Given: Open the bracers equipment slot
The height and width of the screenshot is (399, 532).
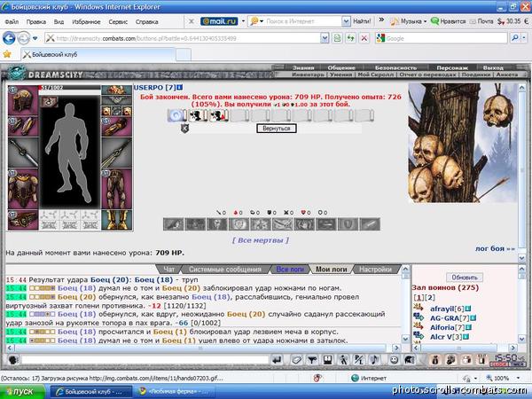Looking at the screenshot, I should tap(23, 126).
